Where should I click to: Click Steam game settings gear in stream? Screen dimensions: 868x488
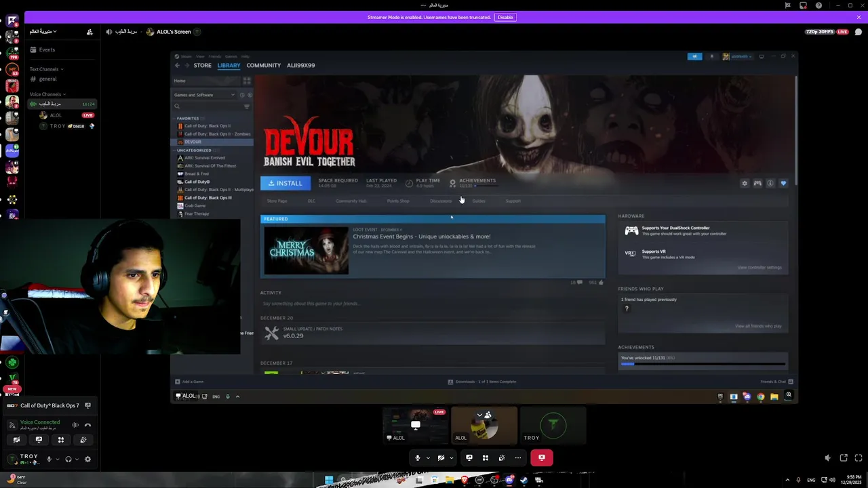coord(745,184)
